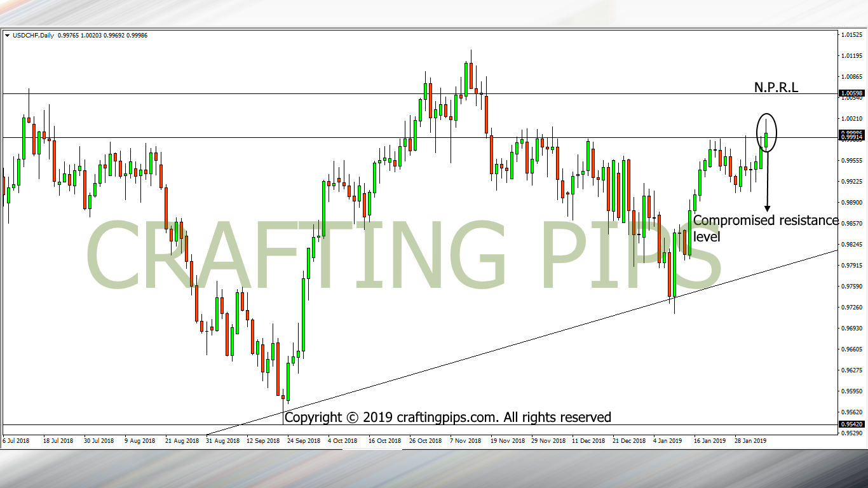The image size is (868, 488).
Task: Click the 0.99225 price axis label
Action: point(851,182)
